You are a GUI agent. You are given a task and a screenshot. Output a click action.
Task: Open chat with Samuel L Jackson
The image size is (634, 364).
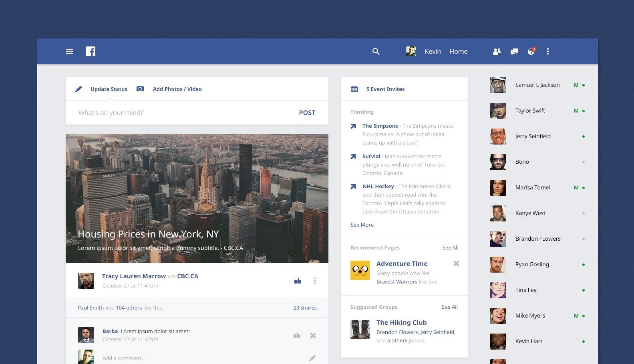click(538, 85)
